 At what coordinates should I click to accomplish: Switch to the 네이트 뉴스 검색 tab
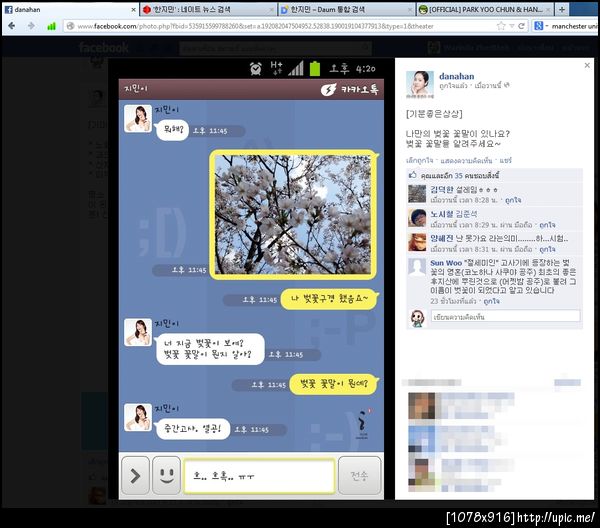tap(208, 10)
